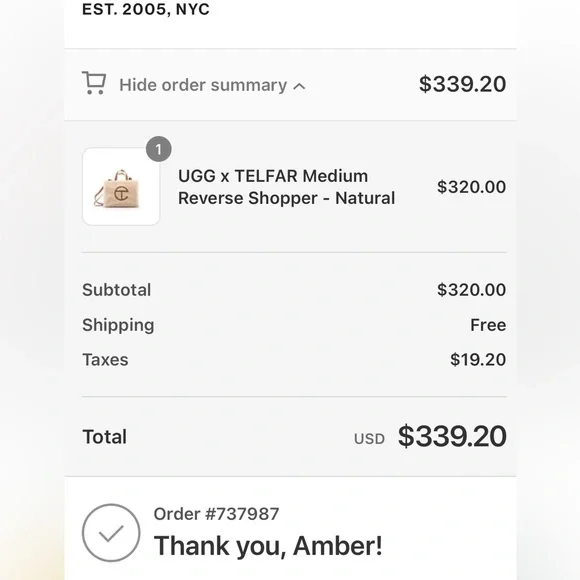
Task: Click Hide order summary text
Action: (x=203, y=85)
